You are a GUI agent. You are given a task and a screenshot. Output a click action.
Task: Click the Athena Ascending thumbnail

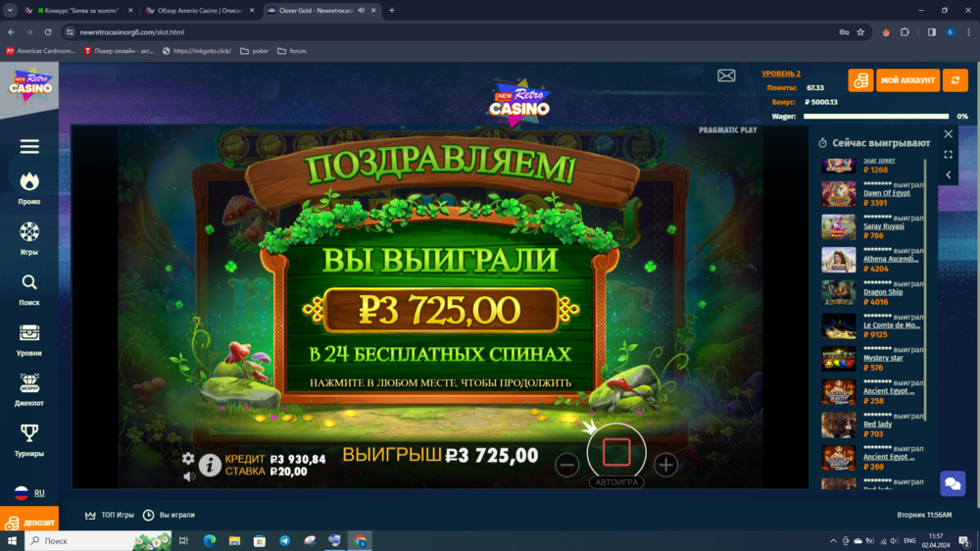pyautogui.click(x=839, y=260)
